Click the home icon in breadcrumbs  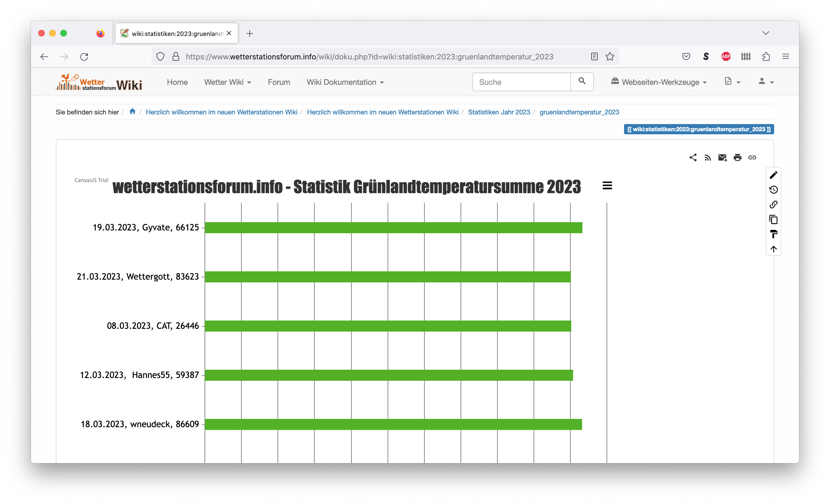132,111
